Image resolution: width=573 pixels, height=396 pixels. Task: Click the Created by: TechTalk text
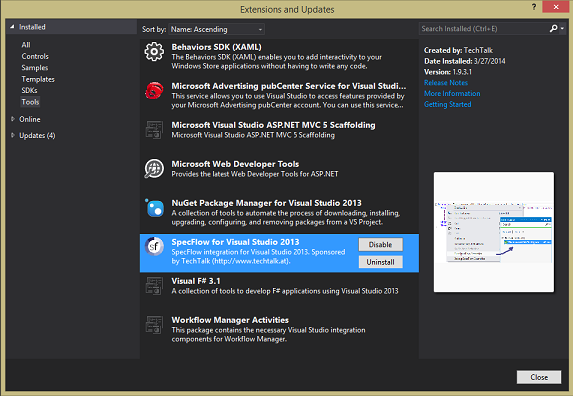458,50
